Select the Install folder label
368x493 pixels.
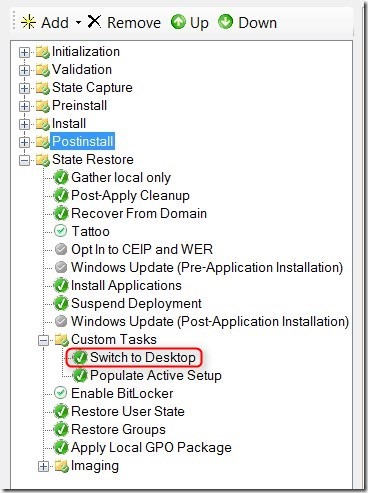[x=69, y=124]
